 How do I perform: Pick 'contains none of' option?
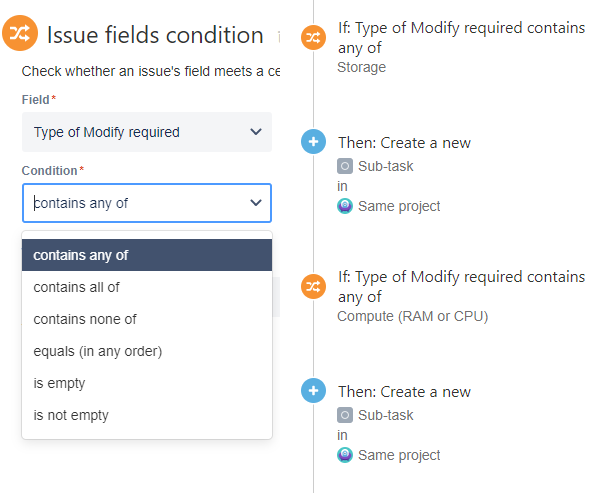(x=147, y=319)
